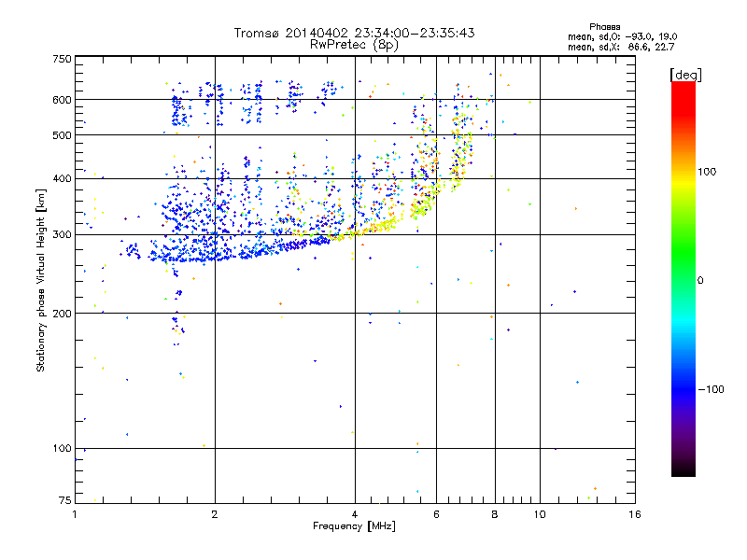Click the 'mean, sd,O: -93.0, 19.0' text

coord(622,36)
